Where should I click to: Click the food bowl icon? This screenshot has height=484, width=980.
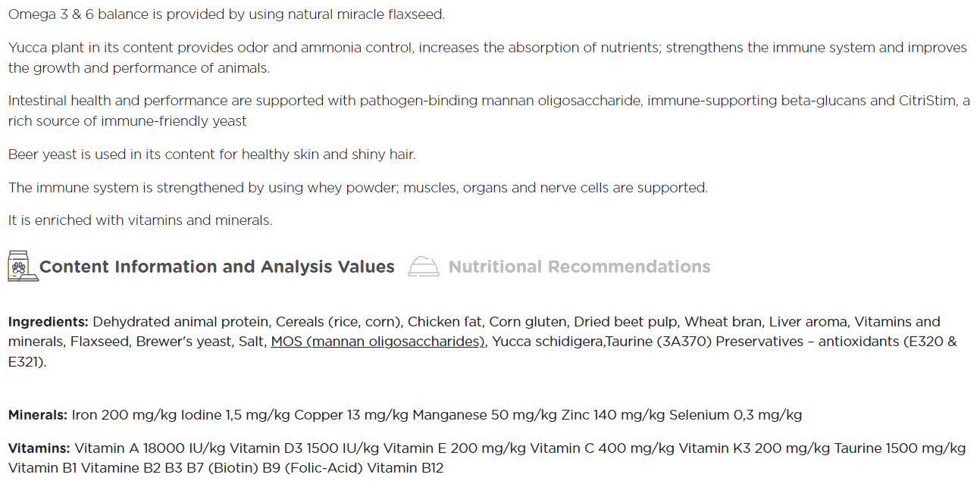point(424,267)
